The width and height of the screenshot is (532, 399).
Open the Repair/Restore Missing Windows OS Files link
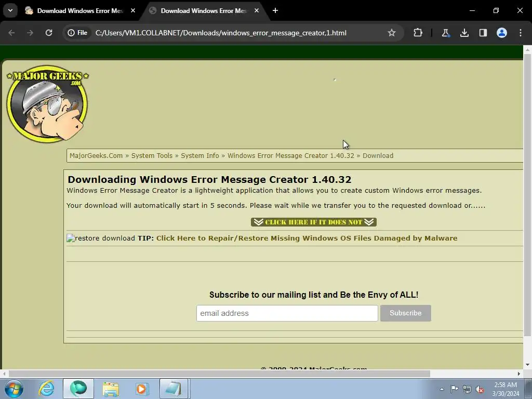307,238
